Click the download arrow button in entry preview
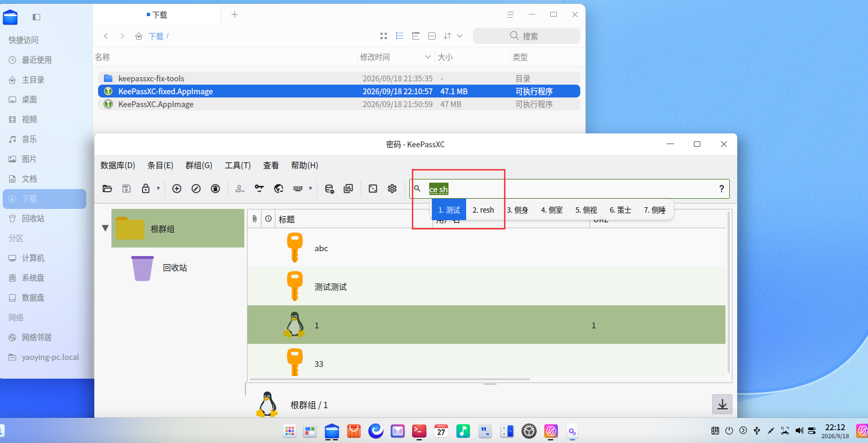The height and width of the screenshot is (443, 868). coord(722,404)
